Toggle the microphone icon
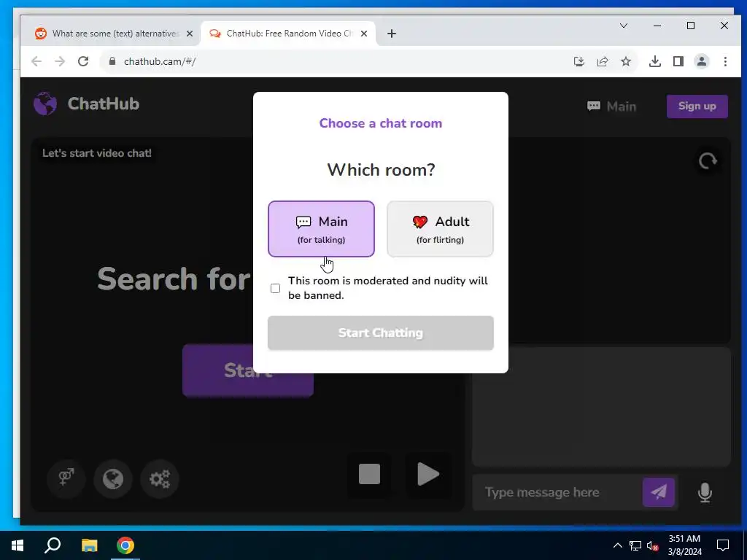This screenshot has height=560, width=747. tap(705, 492)
